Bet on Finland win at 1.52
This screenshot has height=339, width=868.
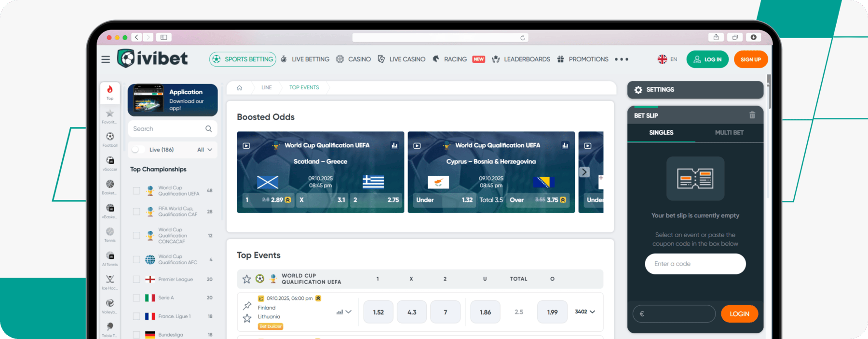coord(379,312)
